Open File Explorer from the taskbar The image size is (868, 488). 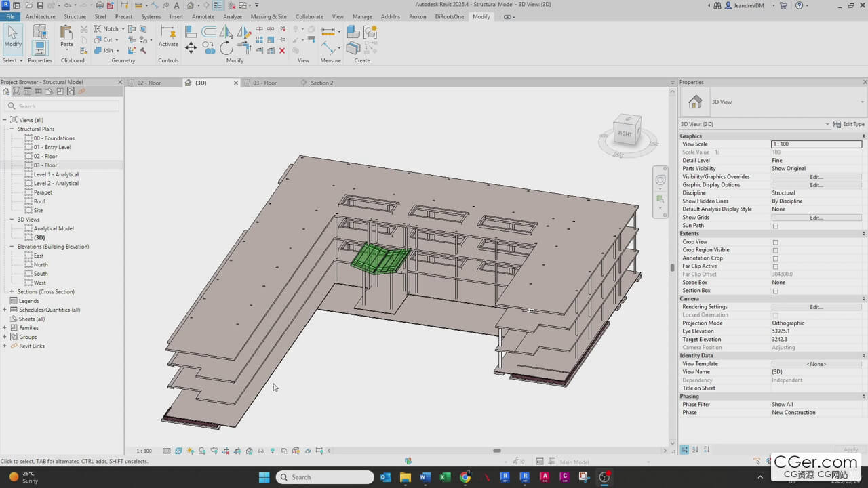406,477
